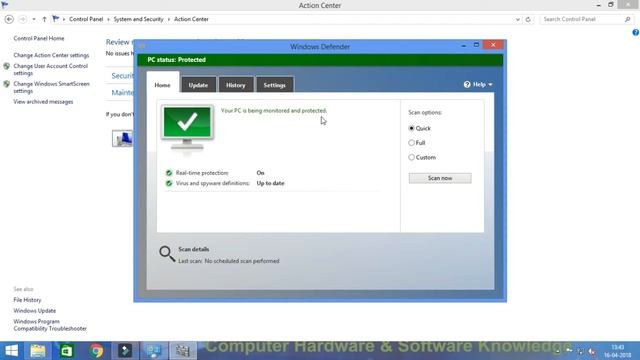Open the Store app in taskbar
Screen dimensions: 640x360
[x=67, y=351]
